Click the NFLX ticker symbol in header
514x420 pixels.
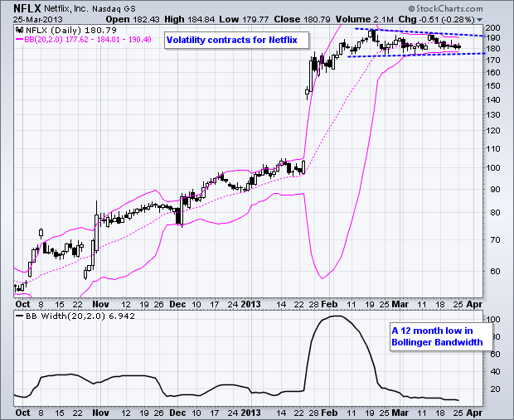pos(27,8)
